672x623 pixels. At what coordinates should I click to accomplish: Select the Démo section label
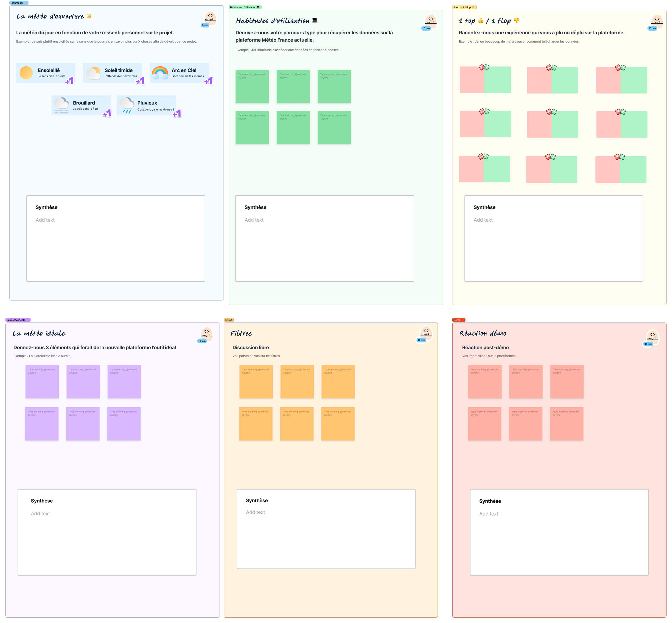458,320
